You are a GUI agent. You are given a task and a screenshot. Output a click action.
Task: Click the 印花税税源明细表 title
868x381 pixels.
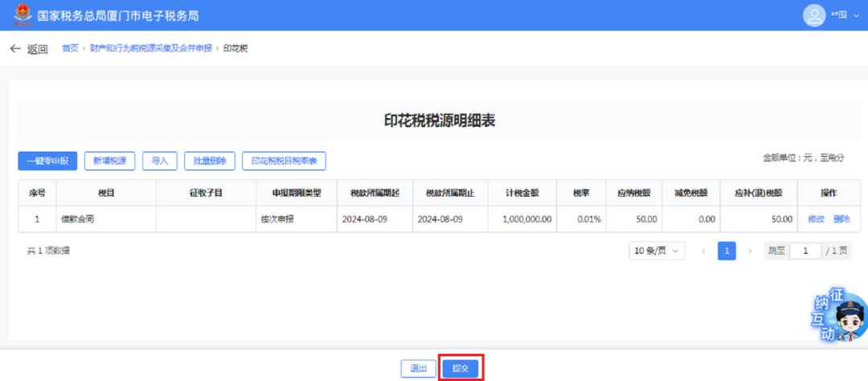pos(440,121)
